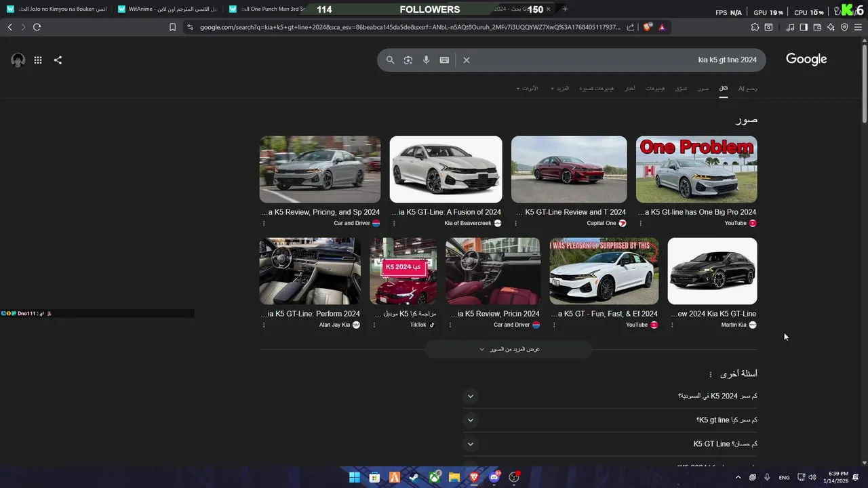
Task: Open the Google account avatar
Action: coord(18,60)
